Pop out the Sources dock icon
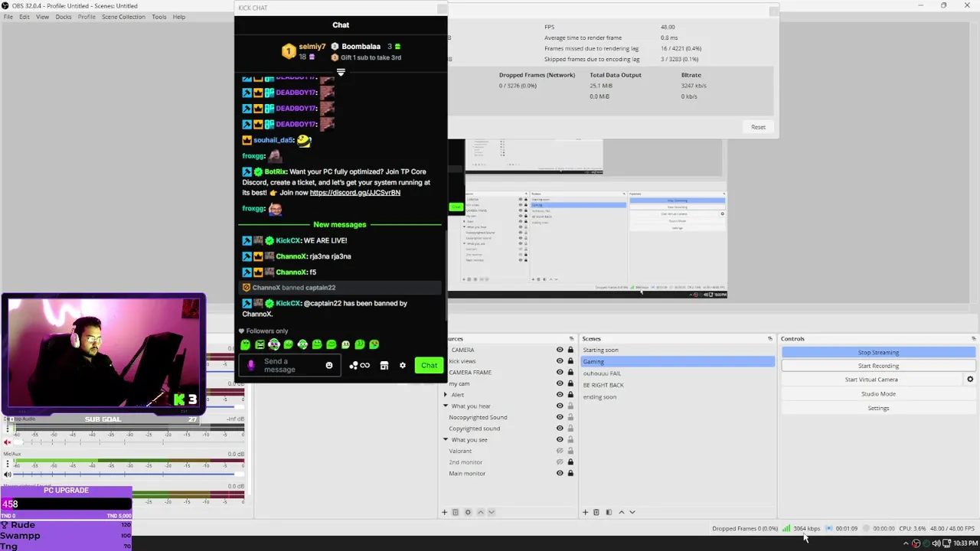The image size is (980, 551). pyautogui.click(x=571, y=338)
